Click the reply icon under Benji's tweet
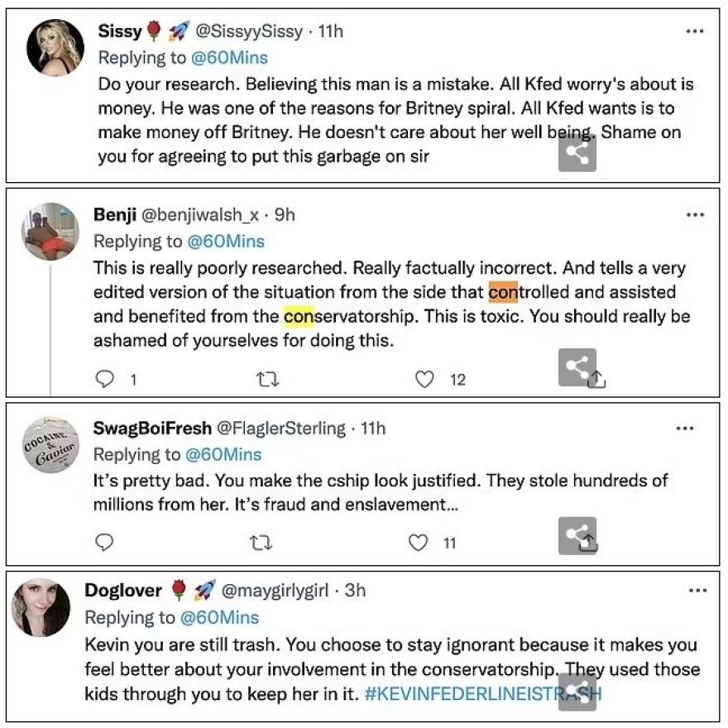 [x=103, y=379]
